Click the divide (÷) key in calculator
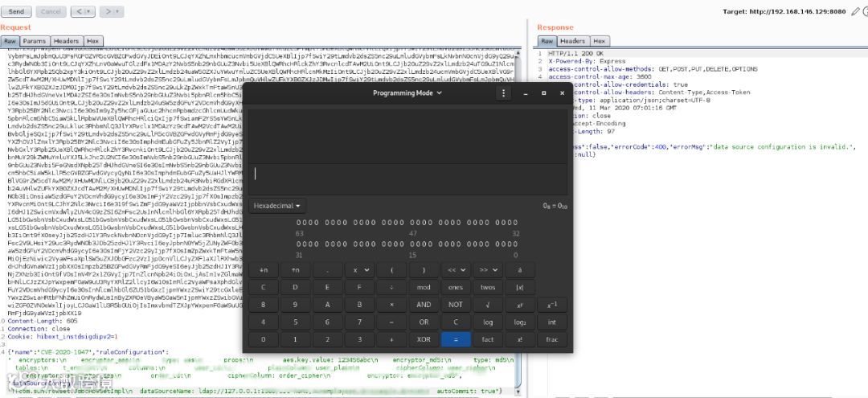Image resolution: width=868 pixels, height=398 pixels. coord(392,287)
